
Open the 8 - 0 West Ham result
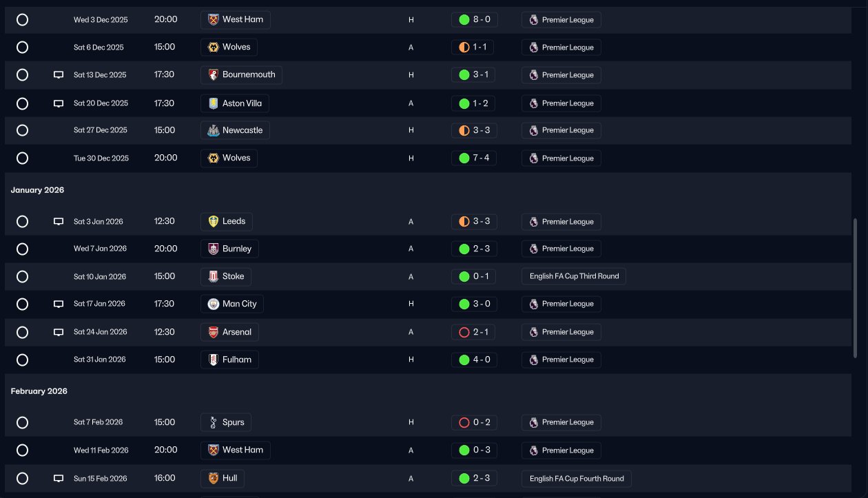coord(481,19)
